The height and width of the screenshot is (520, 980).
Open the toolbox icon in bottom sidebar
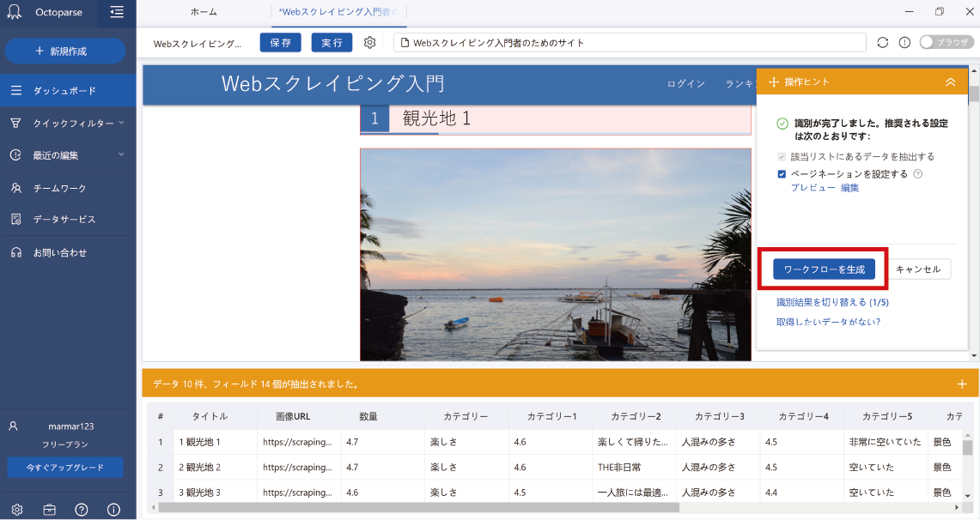[49, 509]
